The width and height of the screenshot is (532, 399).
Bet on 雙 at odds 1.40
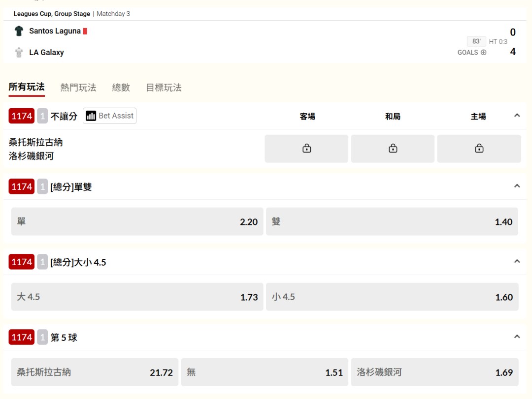[392, 222]
